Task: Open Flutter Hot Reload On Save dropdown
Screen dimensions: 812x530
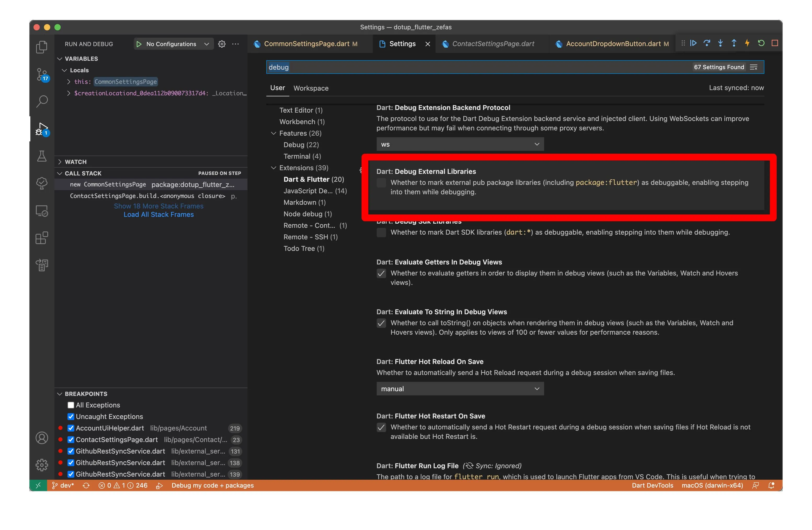Action: (x=460, y=389)
